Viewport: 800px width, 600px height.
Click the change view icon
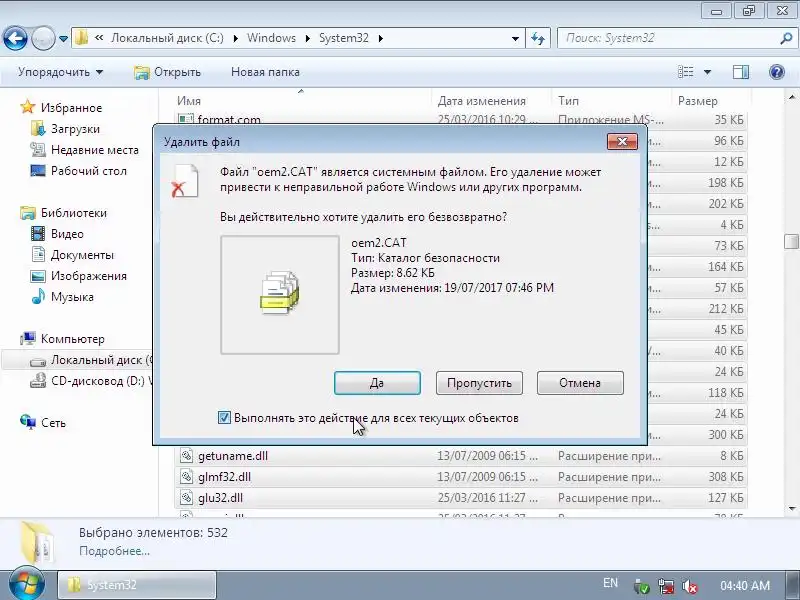click(x=685, y=72)
